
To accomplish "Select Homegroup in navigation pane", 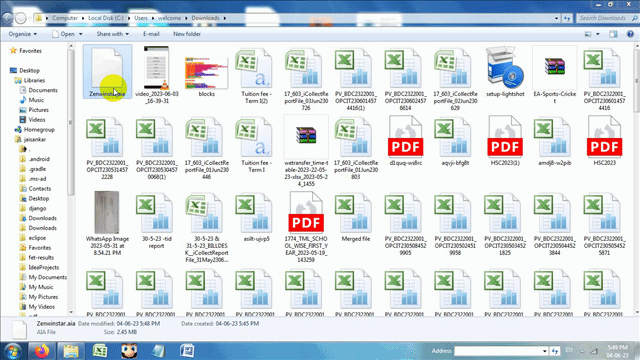I will 39,129.
